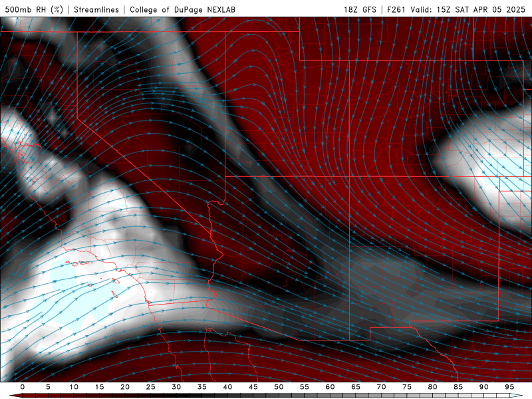Select the "30" legend value
Viewport: 532px width, 399px height.
pyautogui.click(x=176, y=387)
